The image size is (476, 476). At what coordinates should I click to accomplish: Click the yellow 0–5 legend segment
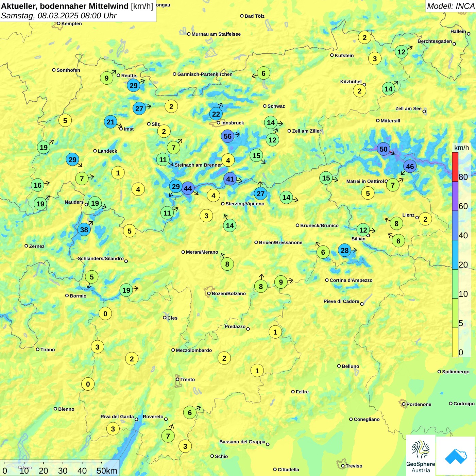[x=455, y=342]
